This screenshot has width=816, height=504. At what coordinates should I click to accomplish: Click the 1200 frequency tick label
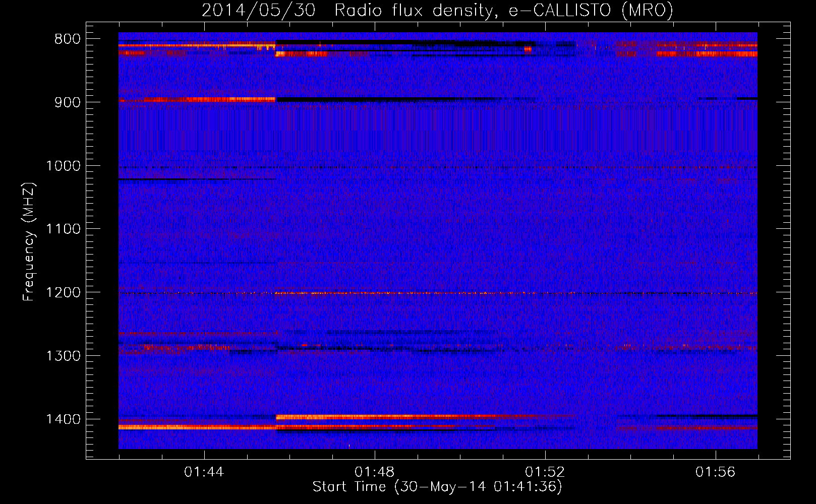pyautogui.click(x=63, y=293)
